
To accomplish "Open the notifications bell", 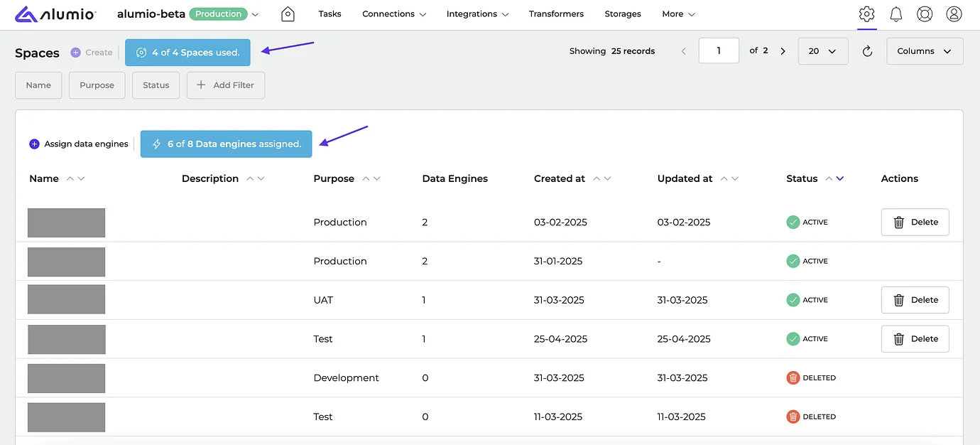I will 896,14.
